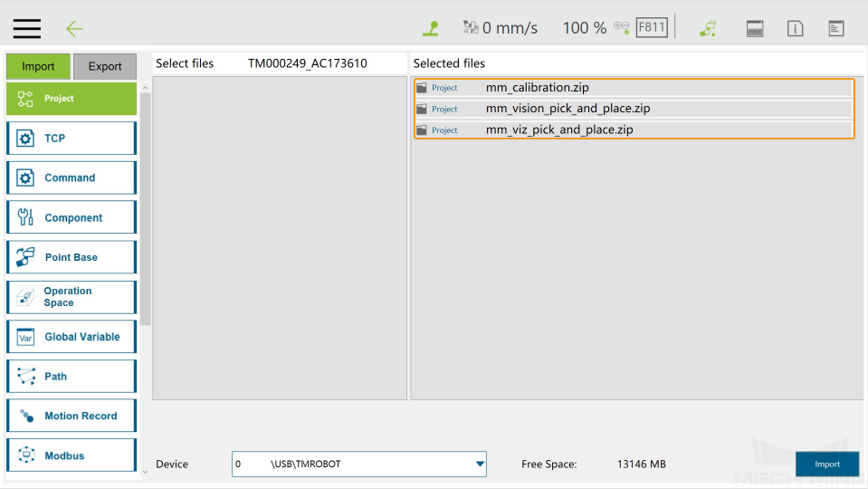
Task: Open the controller panel icon in header
Action: click(x=755, y=28)
